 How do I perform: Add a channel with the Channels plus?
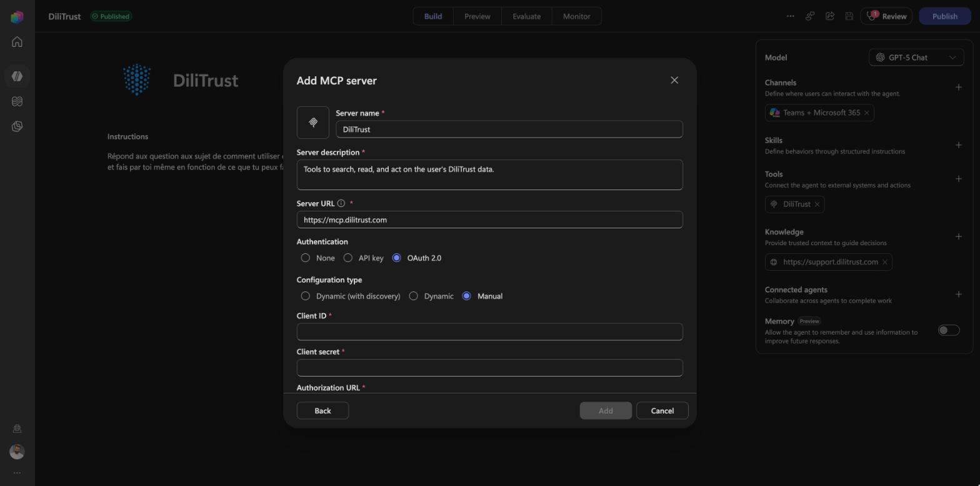pos(959,88)
